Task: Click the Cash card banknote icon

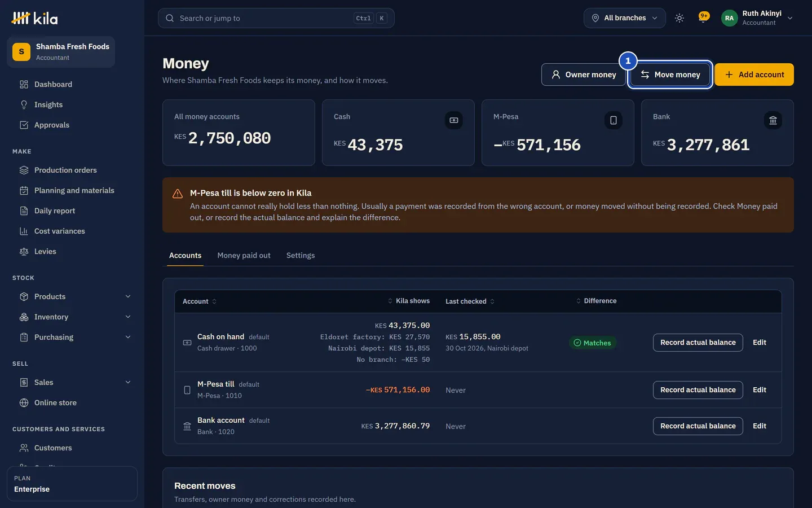Action: [454, 120]
